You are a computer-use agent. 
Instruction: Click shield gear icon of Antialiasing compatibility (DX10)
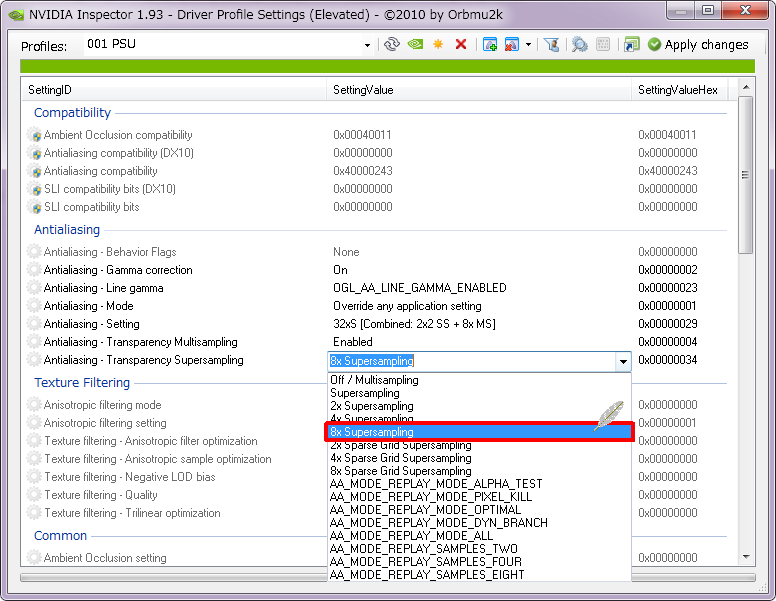35,153
